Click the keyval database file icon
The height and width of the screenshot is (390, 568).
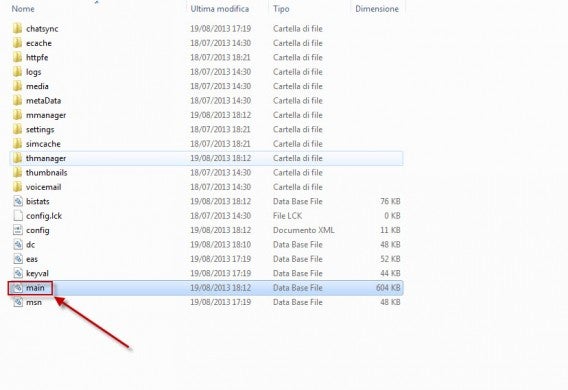pos(18,273)
